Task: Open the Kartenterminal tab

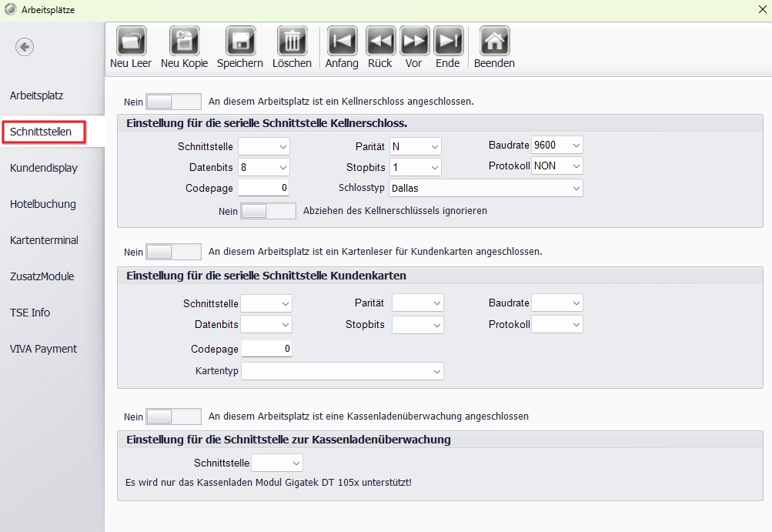Action: (x=44, y=240)
